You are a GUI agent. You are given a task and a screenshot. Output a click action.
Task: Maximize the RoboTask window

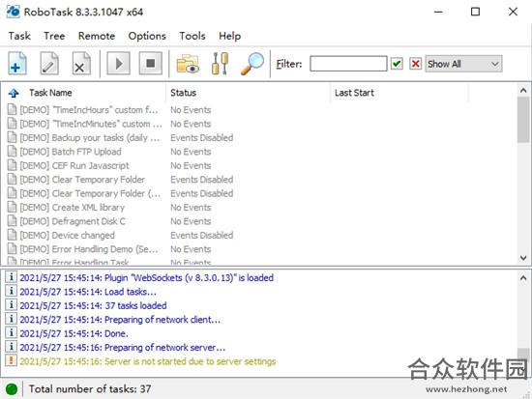475,12
